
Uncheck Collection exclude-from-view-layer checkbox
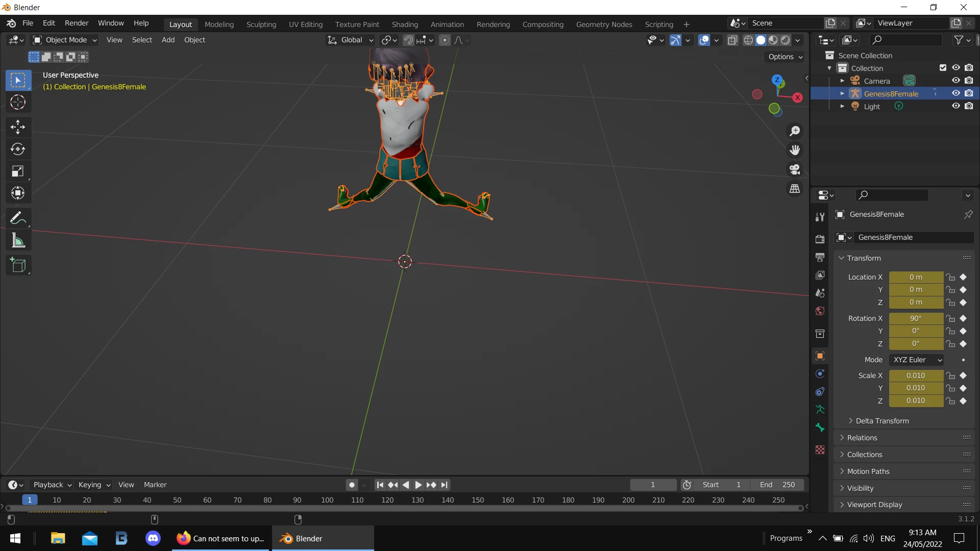(943, 68)
